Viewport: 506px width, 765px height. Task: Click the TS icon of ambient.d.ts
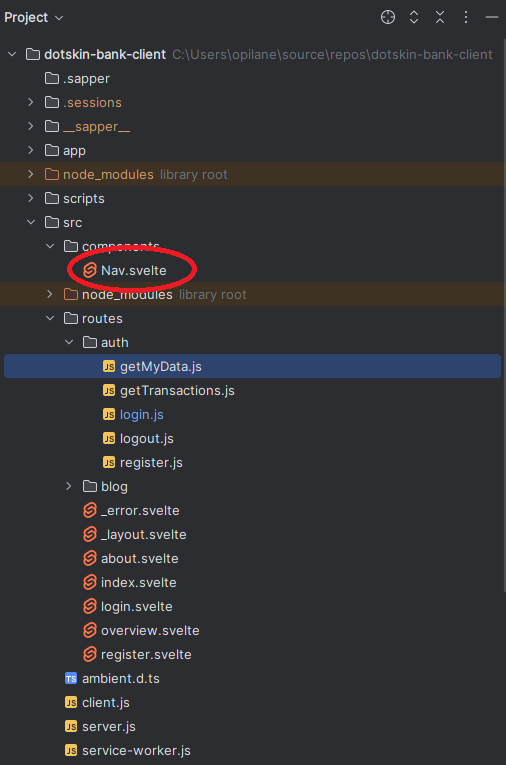click(71, 678)
